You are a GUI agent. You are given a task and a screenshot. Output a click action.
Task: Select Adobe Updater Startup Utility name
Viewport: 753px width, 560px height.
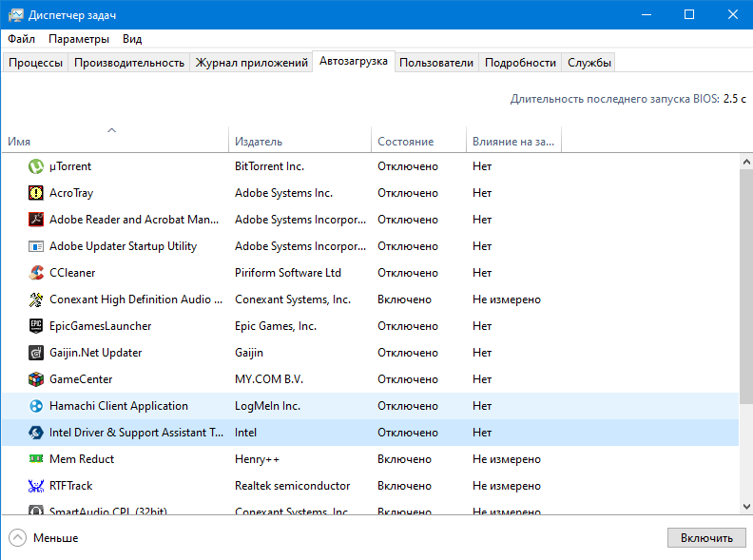123,246
